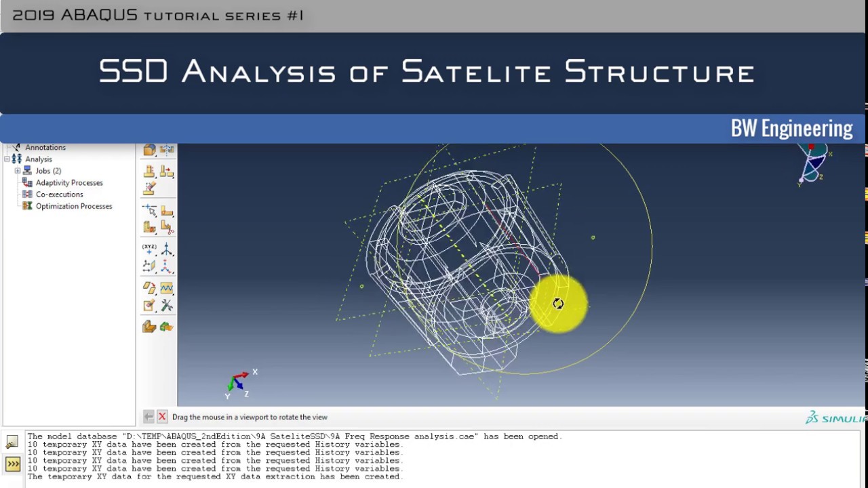Pick the eraser-on-block remove faces tool
The width and height of the screenshot is (868, 488).
pos(149,188)
